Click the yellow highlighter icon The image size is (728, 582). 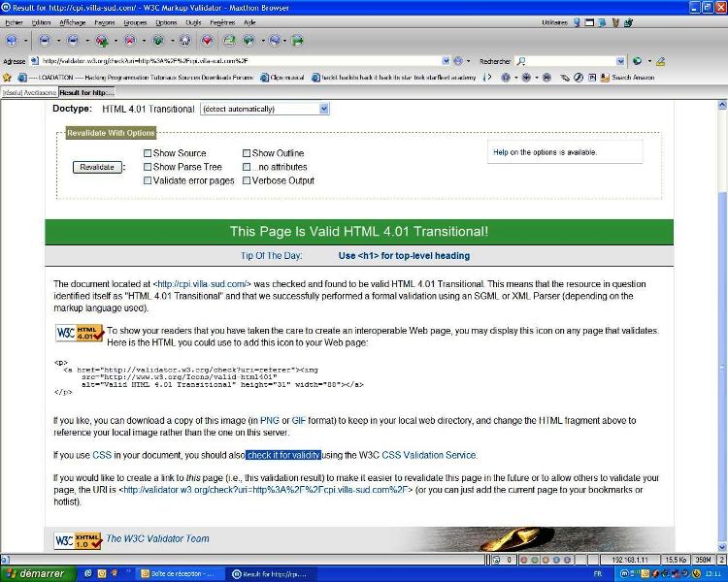[660, 61]
